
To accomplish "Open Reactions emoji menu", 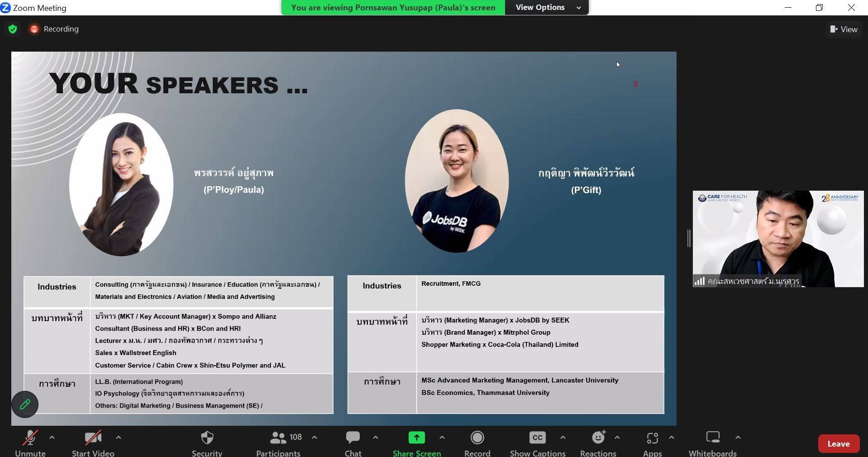I will (x=598, y=443).
